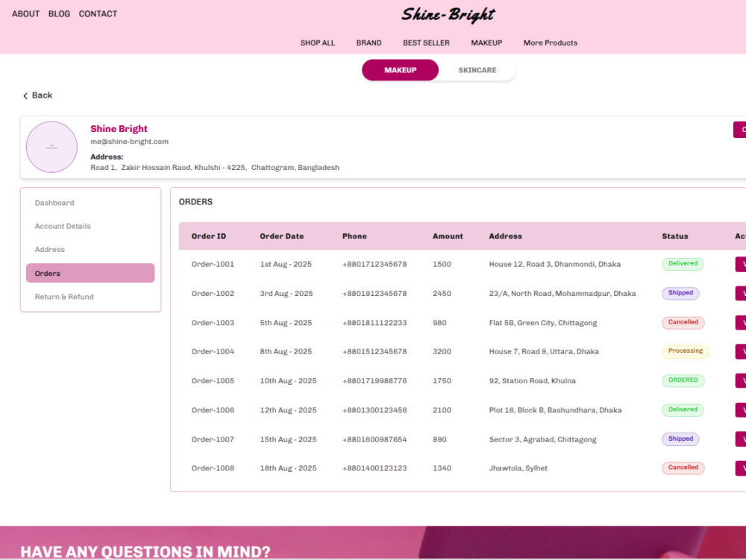Go to the BLOG page

[59, 13]
